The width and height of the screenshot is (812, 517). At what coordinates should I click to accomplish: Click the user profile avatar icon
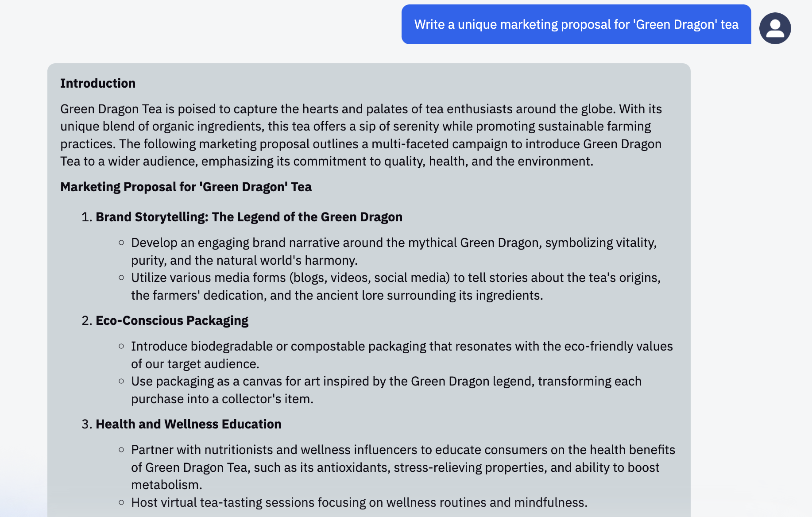[775, 28]
